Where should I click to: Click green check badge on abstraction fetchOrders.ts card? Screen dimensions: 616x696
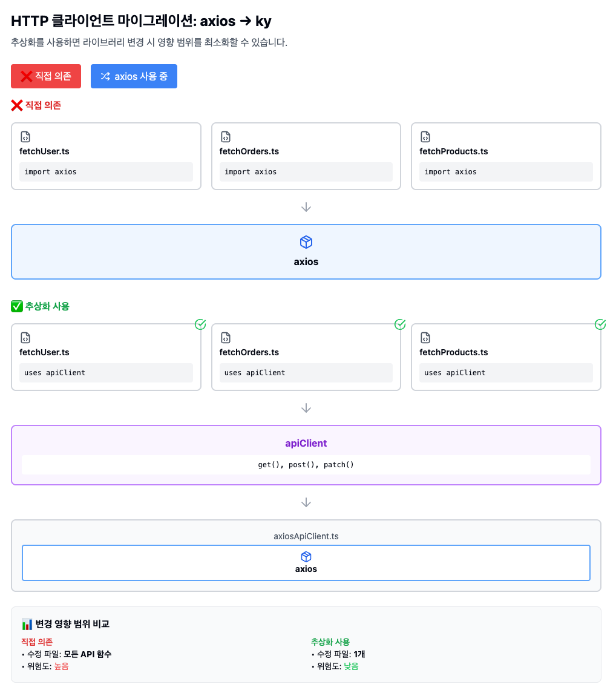tap(401, 324)
